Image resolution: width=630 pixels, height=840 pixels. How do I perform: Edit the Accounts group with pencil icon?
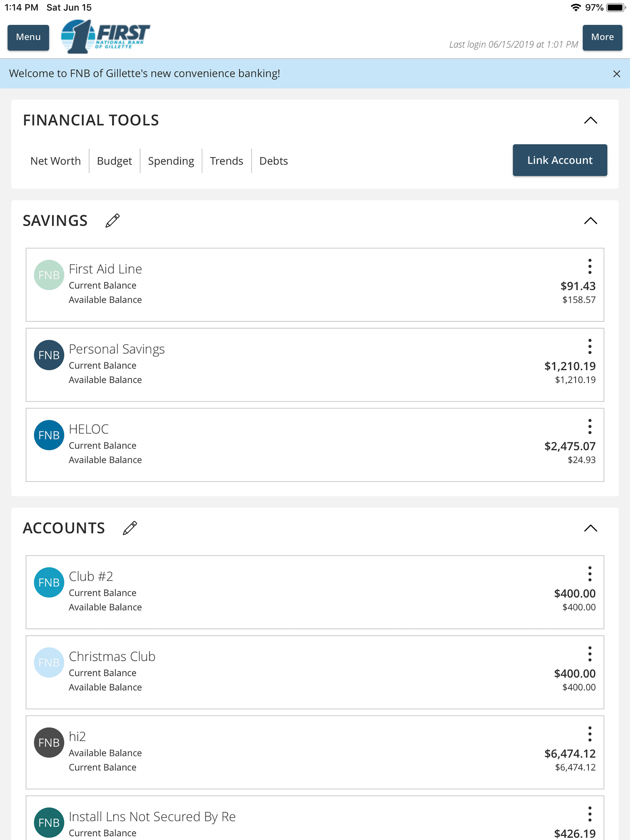(130, 528)
